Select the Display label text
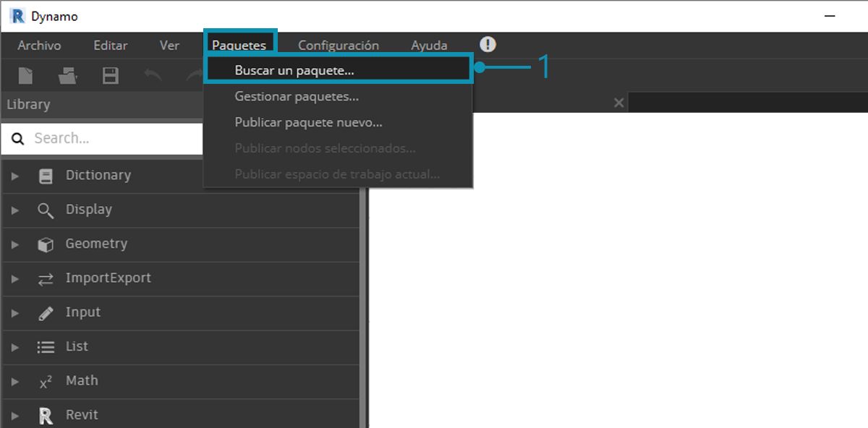This screenshot has width=868, height=428. tap(89, 210)
